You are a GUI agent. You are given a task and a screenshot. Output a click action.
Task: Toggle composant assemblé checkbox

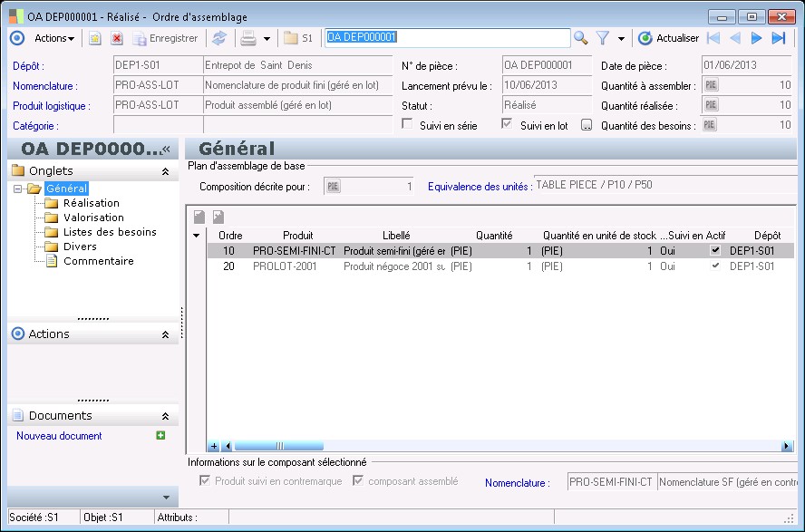click(358, 480)
